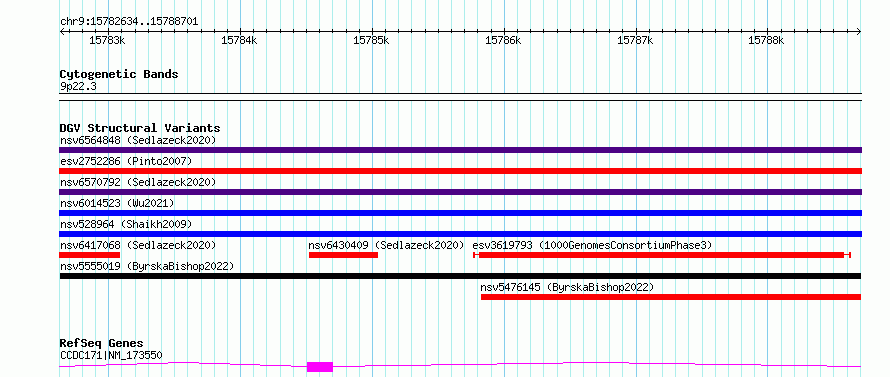
Task: Click the 15787k ruler tick label
Action: coord(635,40)
